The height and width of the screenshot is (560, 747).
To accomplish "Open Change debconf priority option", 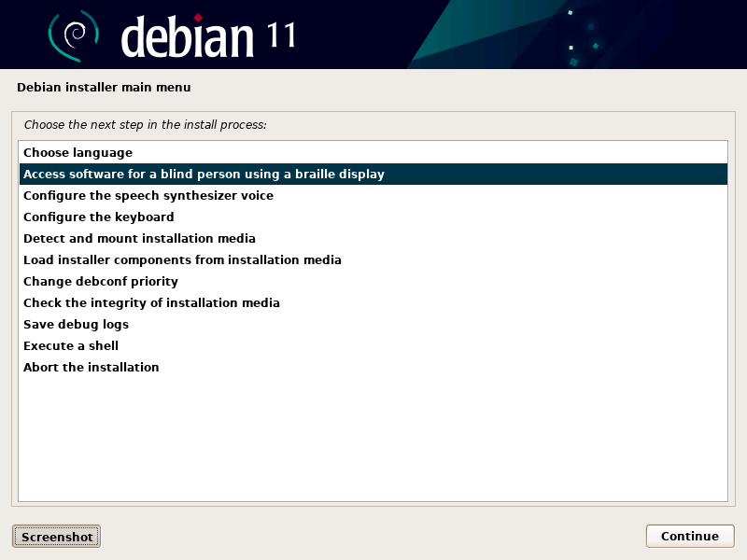I will [373, 281].
